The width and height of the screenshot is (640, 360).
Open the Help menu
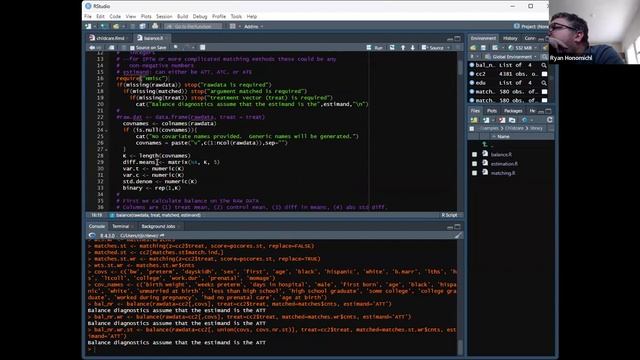click(252, 16)
